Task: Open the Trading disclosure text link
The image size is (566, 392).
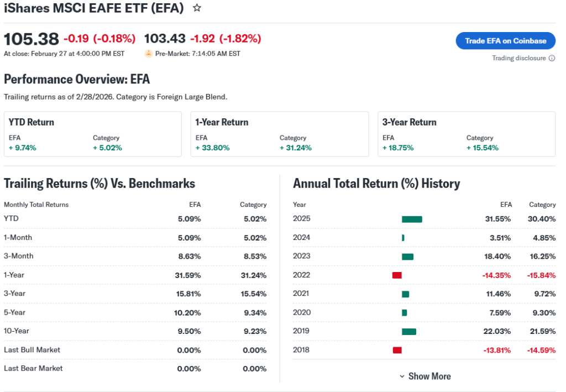Action: (518, 58)
